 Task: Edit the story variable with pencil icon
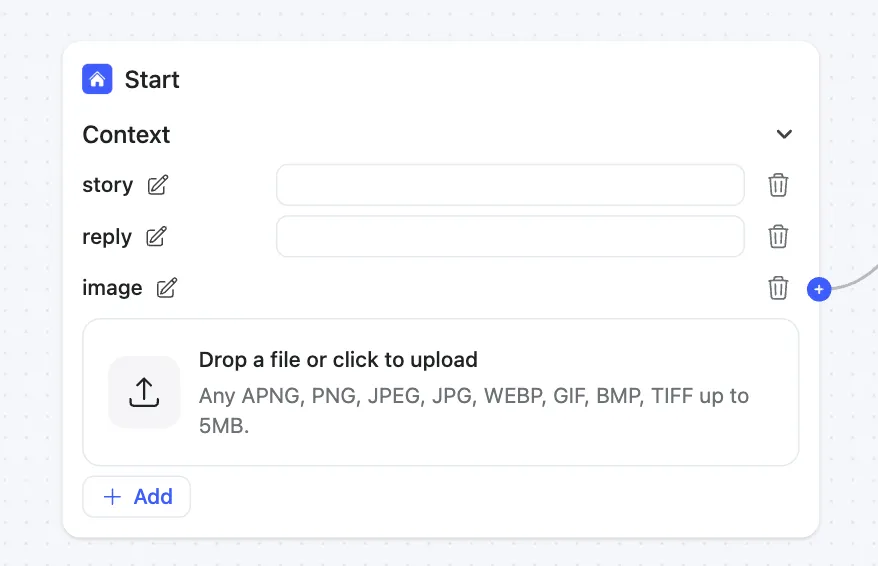(x=158, y=185)
